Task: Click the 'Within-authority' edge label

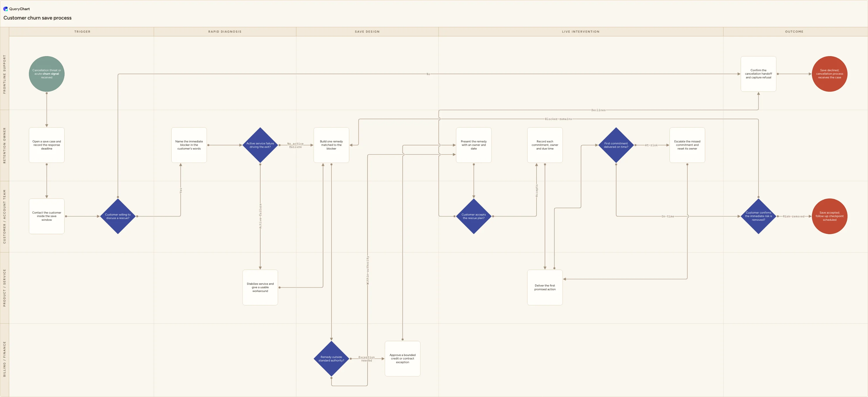Action: (368, 270)
